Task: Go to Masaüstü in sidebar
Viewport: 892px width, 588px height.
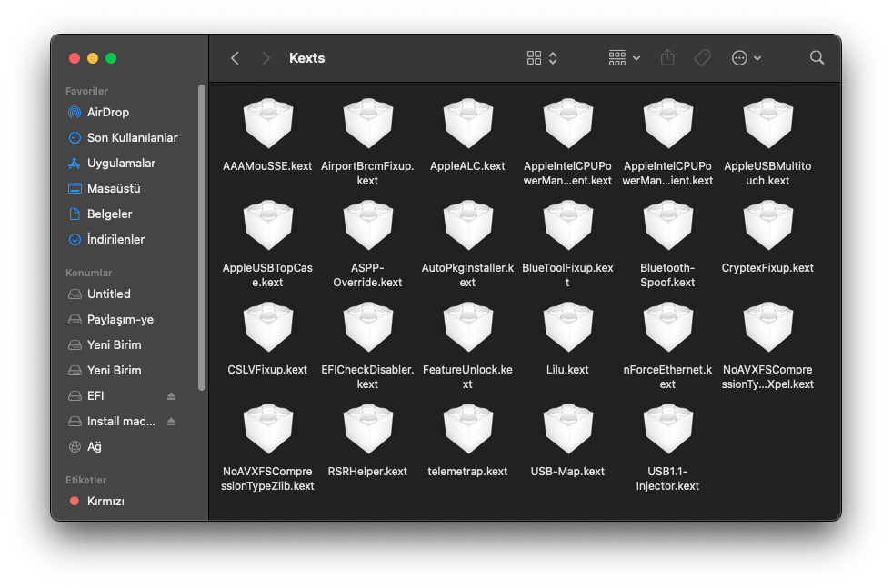Action: (104, 188)
